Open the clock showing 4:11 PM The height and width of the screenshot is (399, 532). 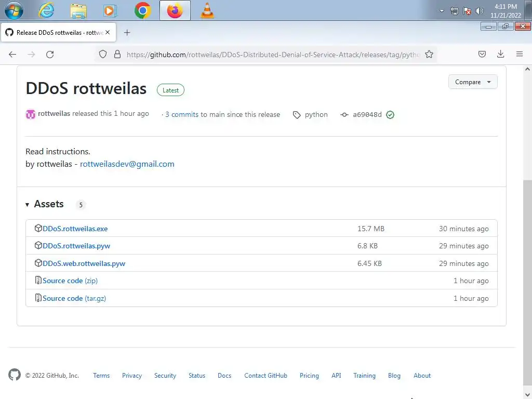506,11
